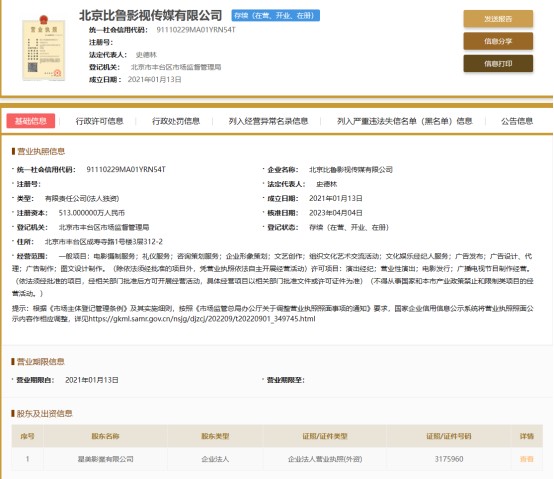Open the 列入严重违法失信名单（黑名单）信息 tab
Screen dimensions: 554x479
(405, 121)
